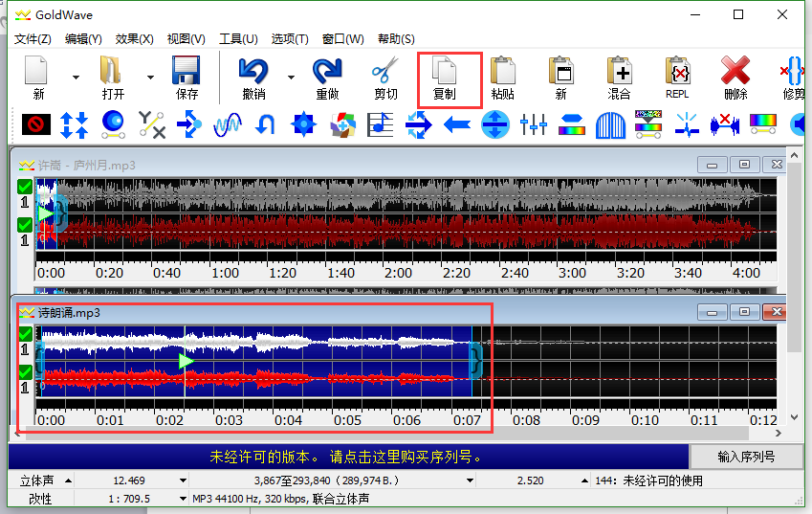Toggle left channel checkbox in 庐州月.mp3 window
Image resolution: width=812 pixels, height=514 pixels.
pos(24,186)
